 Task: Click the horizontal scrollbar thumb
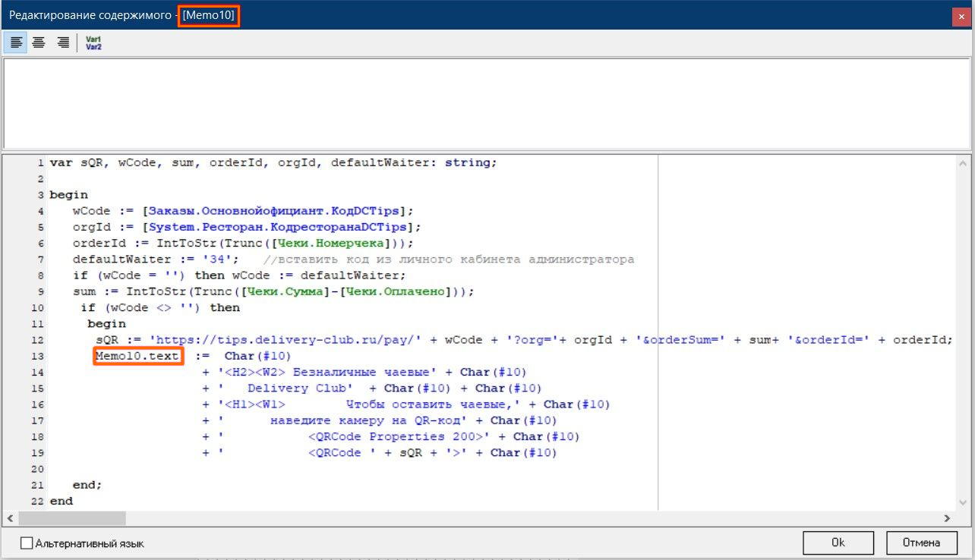pos(72,518)
